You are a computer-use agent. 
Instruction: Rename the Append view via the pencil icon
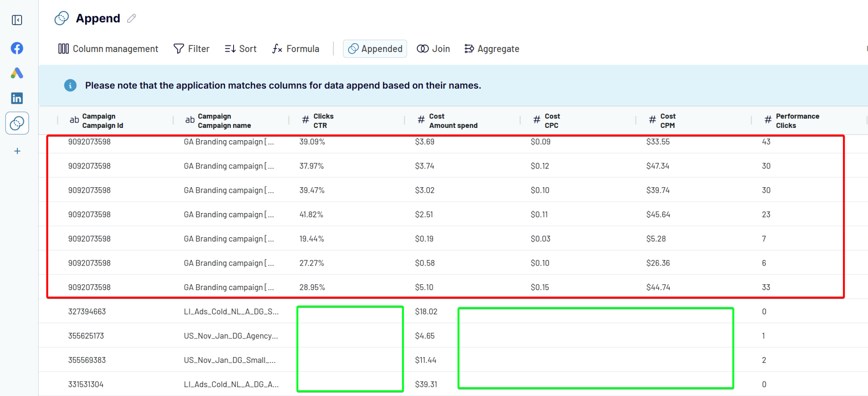(x=131, y=18)
